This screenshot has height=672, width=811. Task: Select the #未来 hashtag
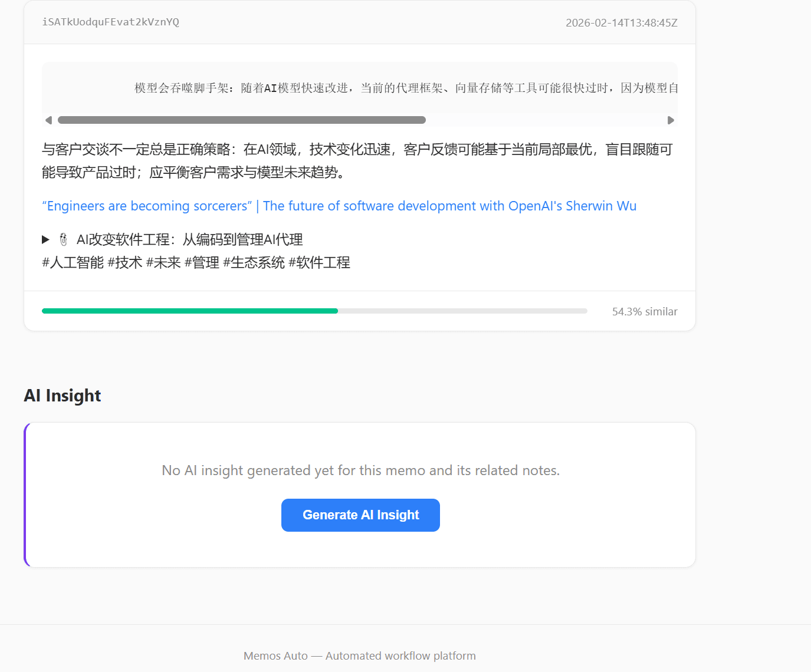tap(163, 262)
